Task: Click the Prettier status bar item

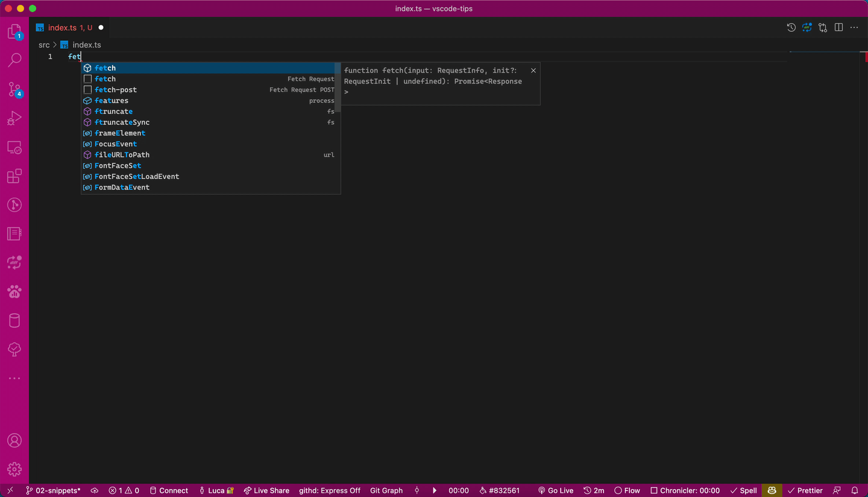Action: coord(805,490)
